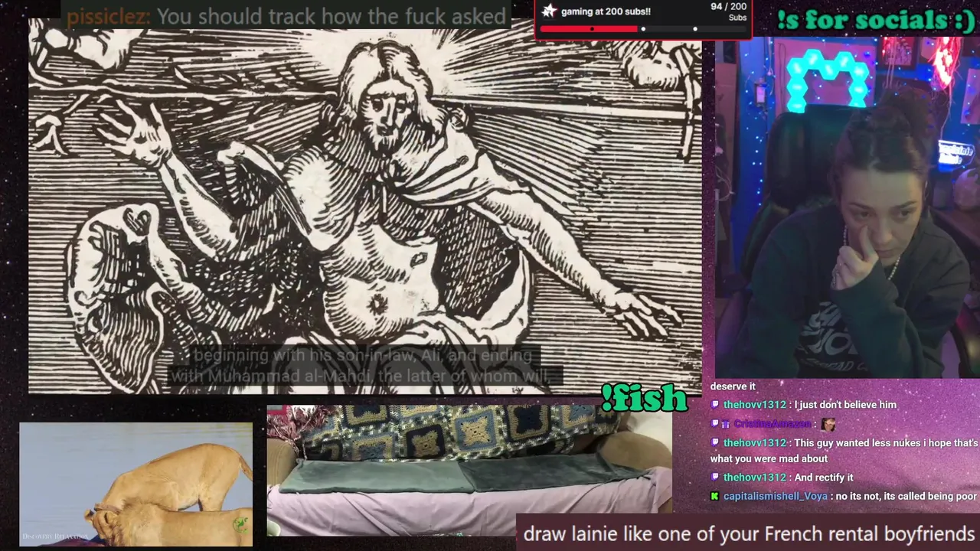Click the red sub goal progress bar
The height and width of the screenshot is (551, 980).
[589, 29]
